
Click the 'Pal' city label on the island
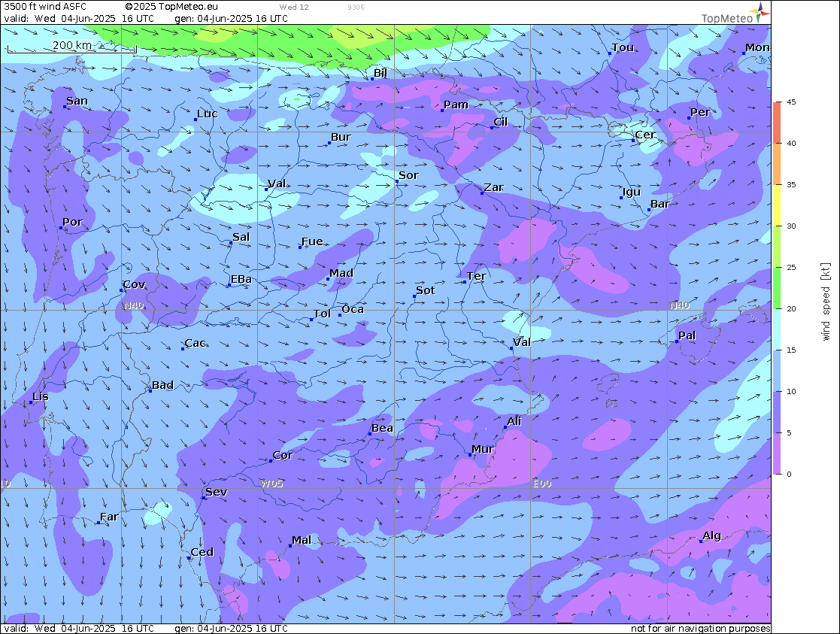[x=687, y=335]
